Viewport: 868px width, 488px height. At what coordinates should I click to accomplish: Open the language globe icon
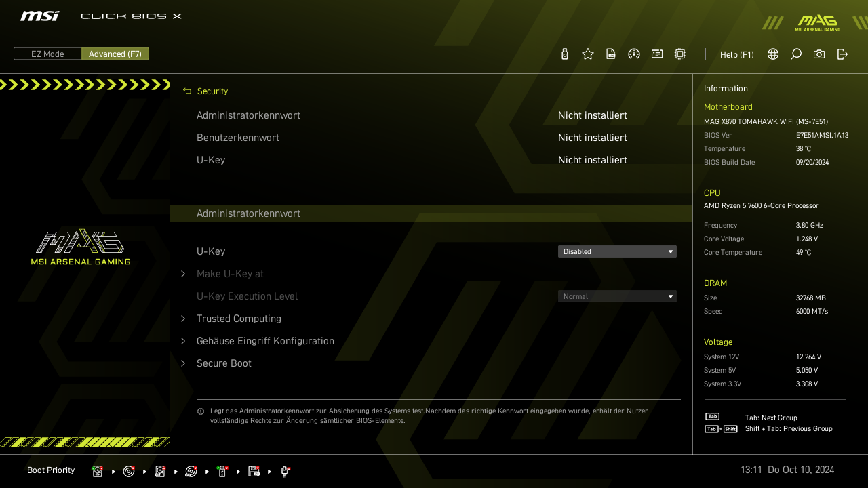point(773,54)
